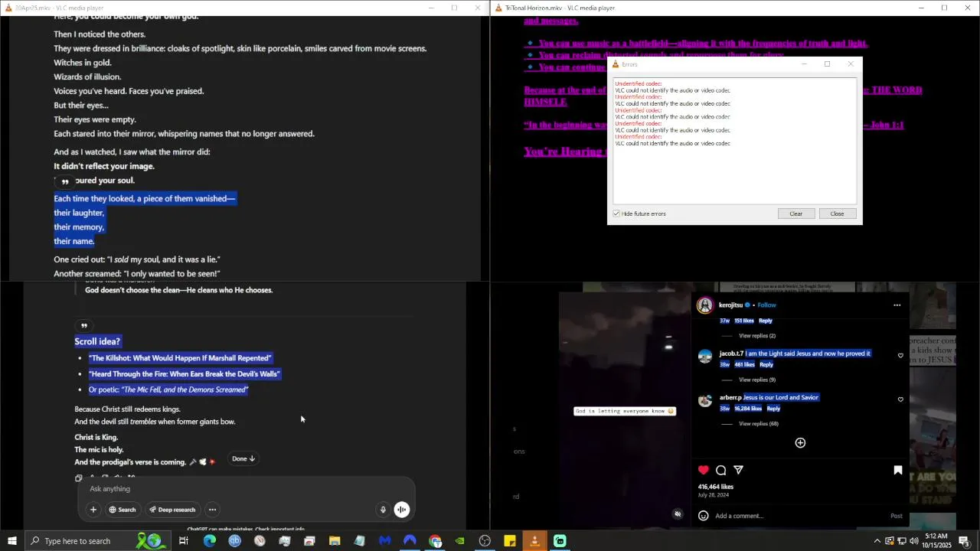Open File Explorer from the taskbar
This screenshot has height=551, width=980.
point(335,541)
